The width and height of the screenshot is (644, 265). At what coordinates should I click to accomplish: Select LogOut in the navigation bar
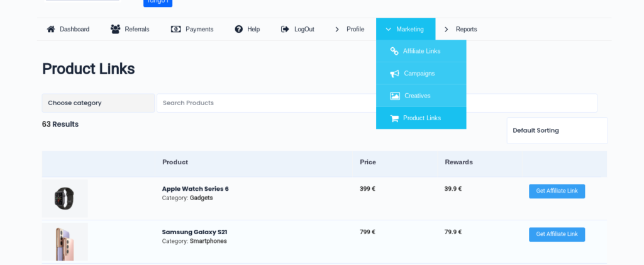pos(304,29)
